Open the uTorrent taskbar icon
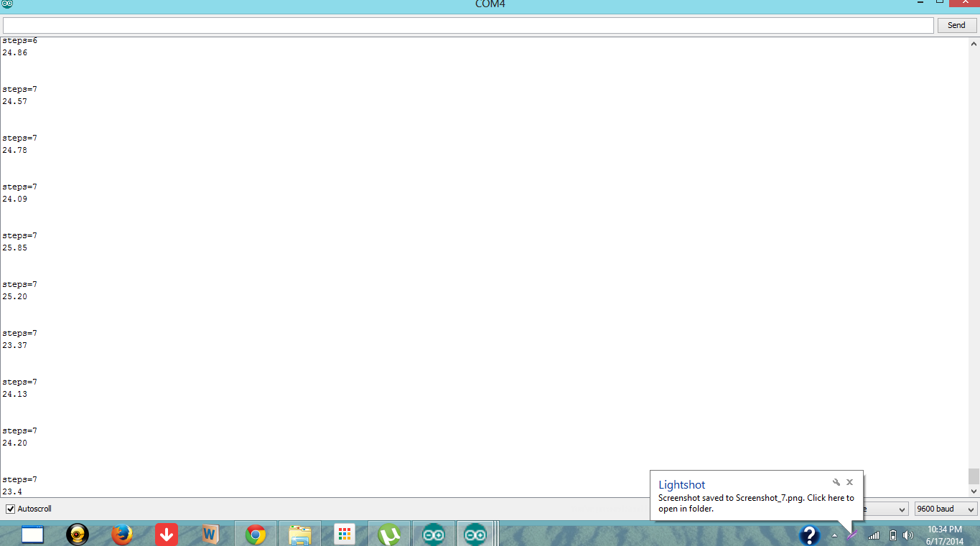 tap(389, 535)
